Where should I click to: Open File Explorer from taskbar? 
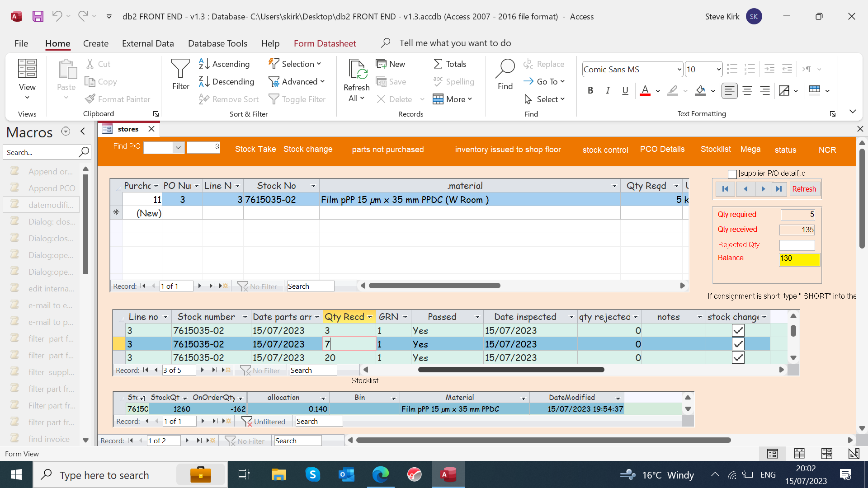pyautogui.click(x=278, y=474)
